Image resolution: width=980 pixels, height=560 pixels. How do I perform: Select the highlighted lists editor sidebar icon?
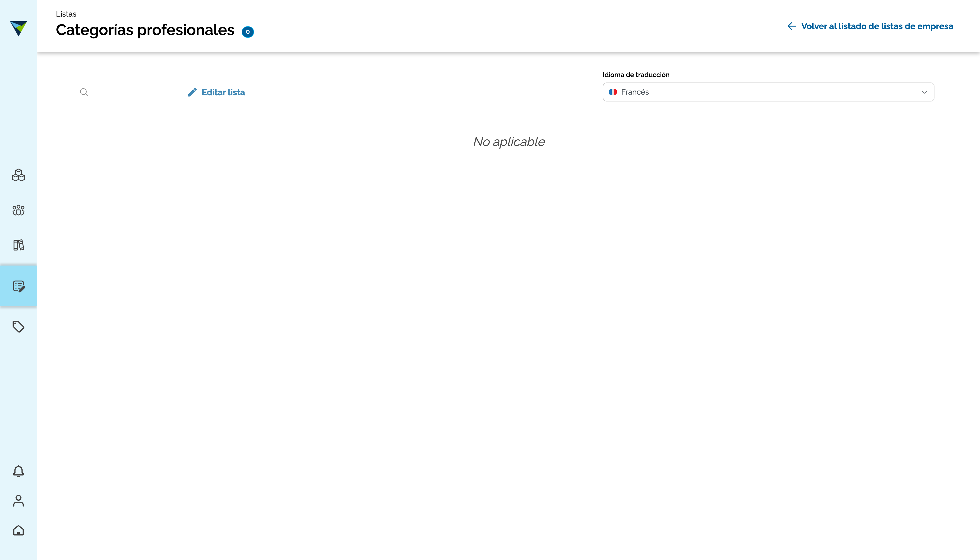[x=18, y=286]
